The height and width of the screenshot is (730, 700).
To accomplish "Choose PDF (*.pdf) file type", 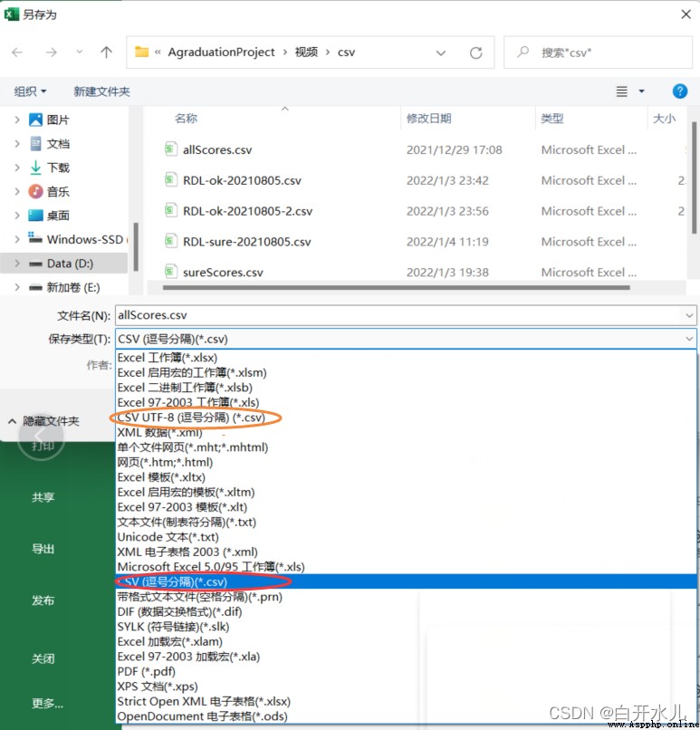I will pyautogui.click(x=406, y=671).
